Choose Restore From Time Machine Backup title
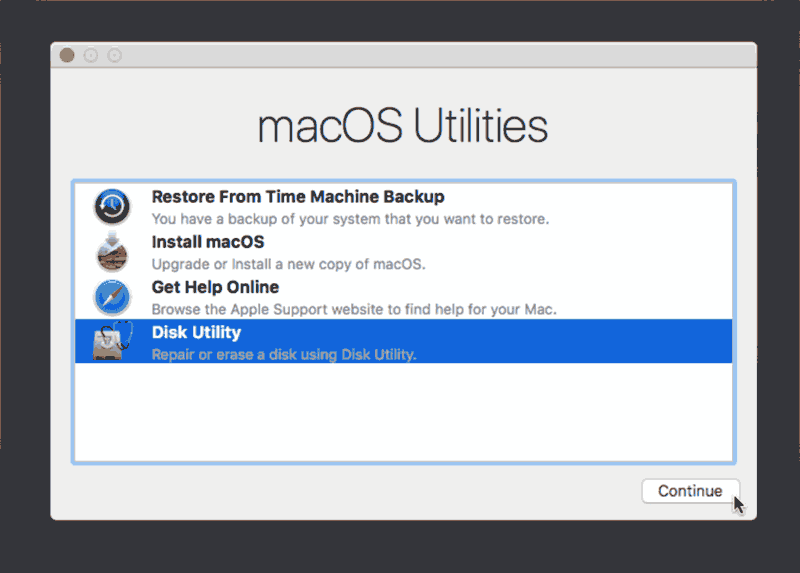The height and width of the screenshot is (573, 800). pos(298,196)
